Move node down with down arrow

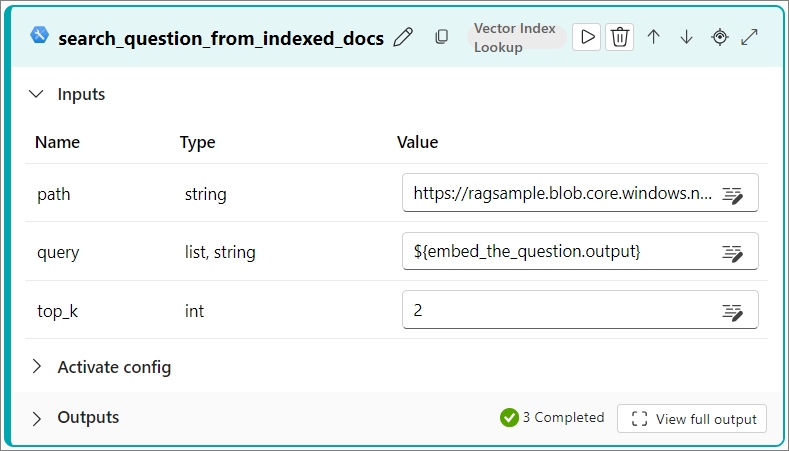[686, 37]
